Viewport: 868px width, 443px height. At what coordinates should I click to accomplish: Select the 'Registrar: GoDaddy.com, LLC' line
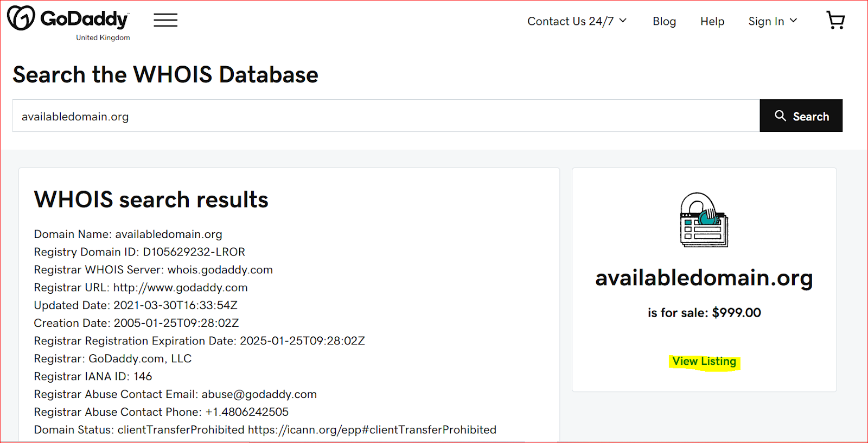coord(113,358)
